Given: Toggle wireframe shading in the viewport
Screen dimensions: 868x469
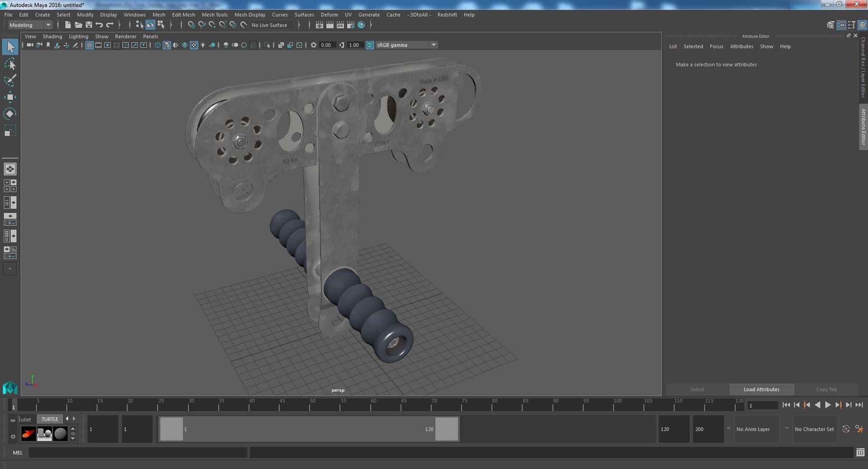Looking at the screenshot, I should coord(157,45).
